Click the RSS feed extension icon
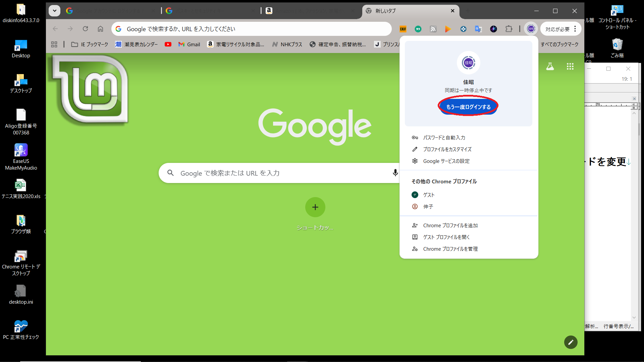The height and width of the screenshot is (362, 644). click(x=433, y=29)
